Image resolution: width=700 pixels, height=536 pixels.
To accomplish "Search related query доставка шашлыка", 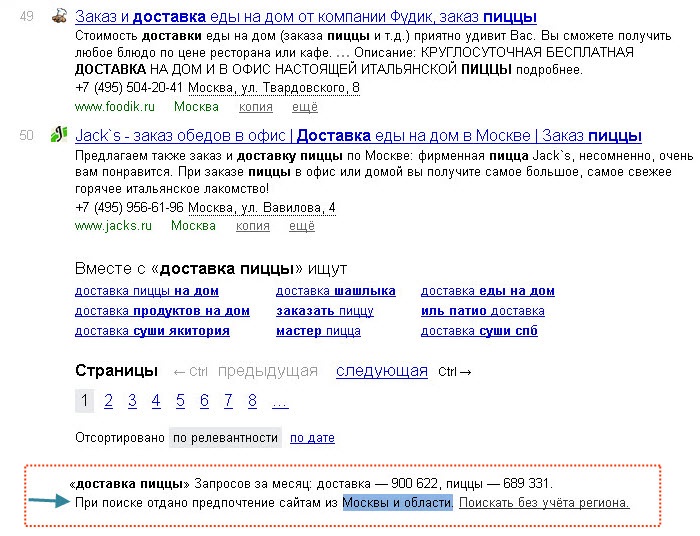I will (336, 291).
